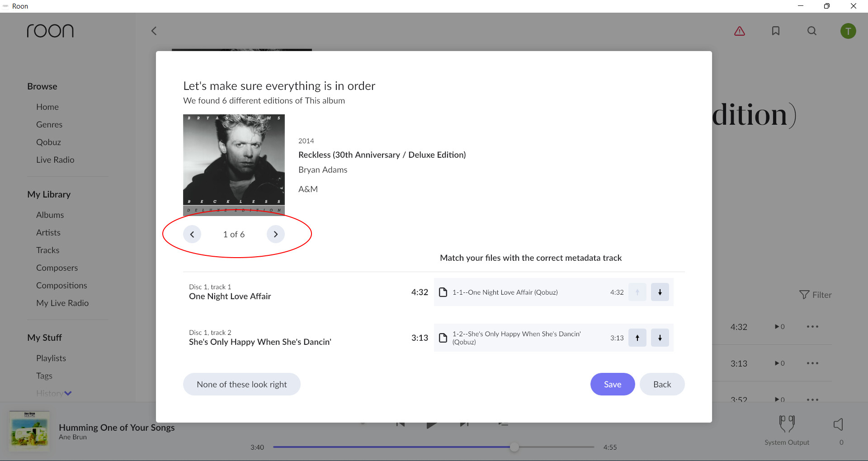The height and width of the screenshot is (461, 868).
Task: Click the "1 of 6" edition counter
Action: pyautogui.click(x=234, y=234)
